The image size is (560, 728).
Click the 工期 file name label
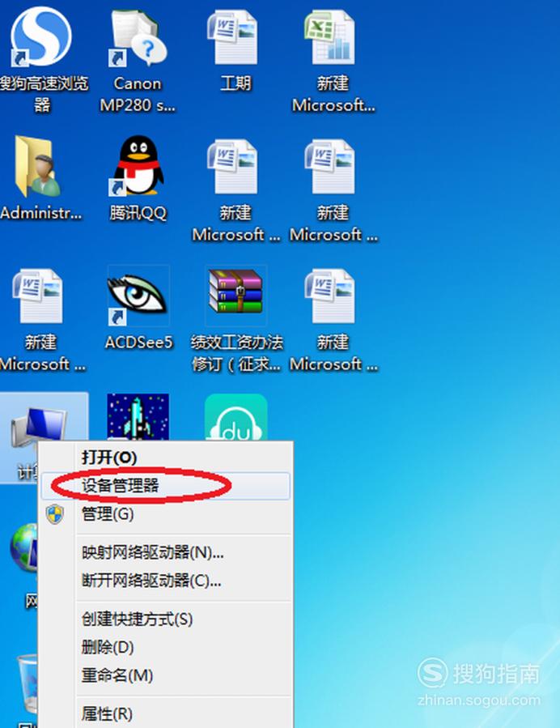click(235, 83)
